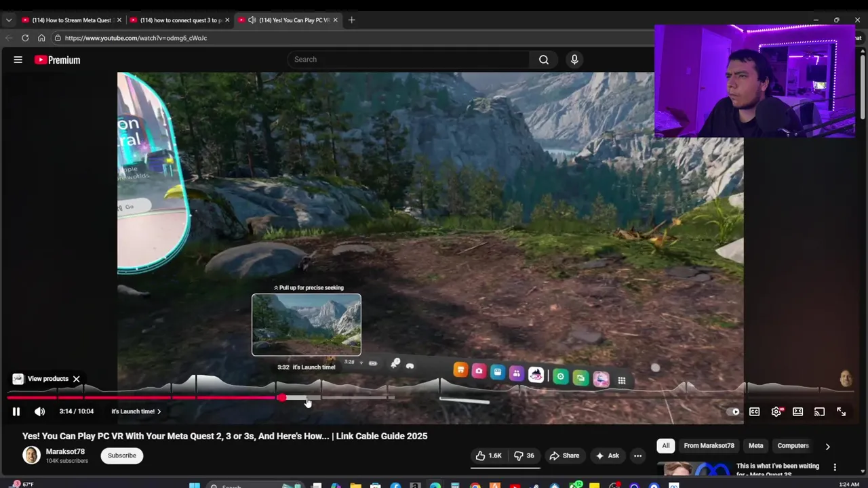The height and width of the screenshot is (488, 868).
Task: Mute the video volume
Action: pyautogui.click(x=40, y=411)
